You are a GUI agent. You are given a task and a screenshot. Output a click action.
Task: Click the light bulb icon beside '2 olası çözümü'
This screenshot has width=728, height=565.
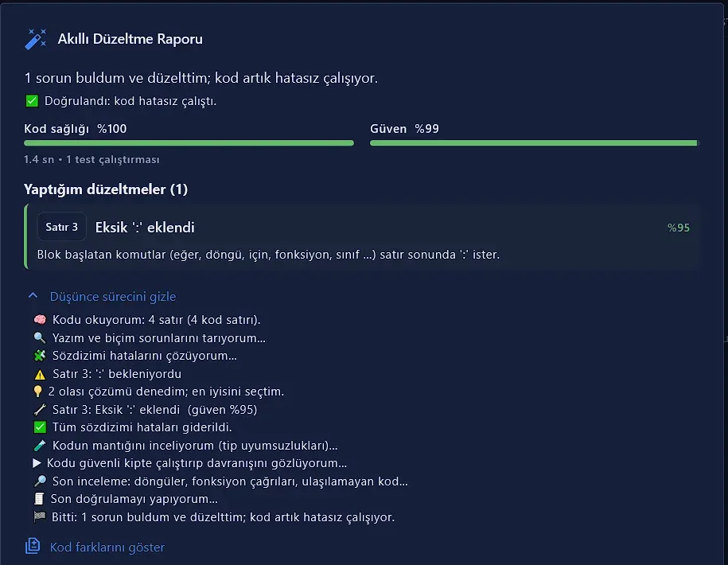coord(38,392)
